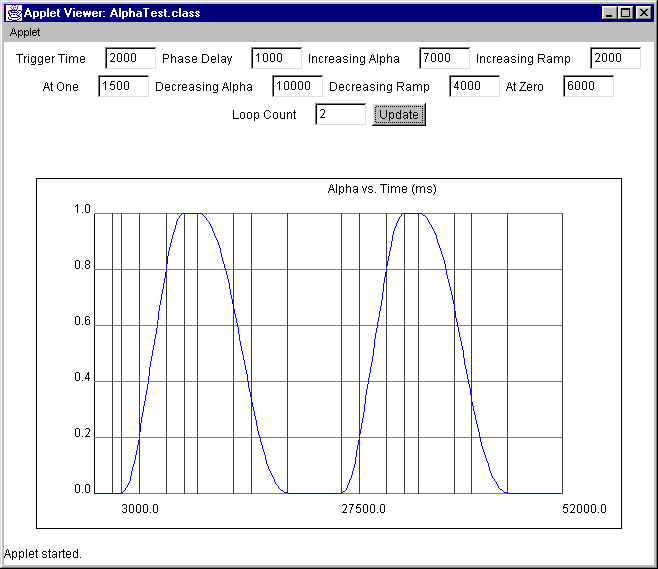Viewport: 658px width, 569px height.
Task: Click the Phase Delay text box
Action: (276, 58)
